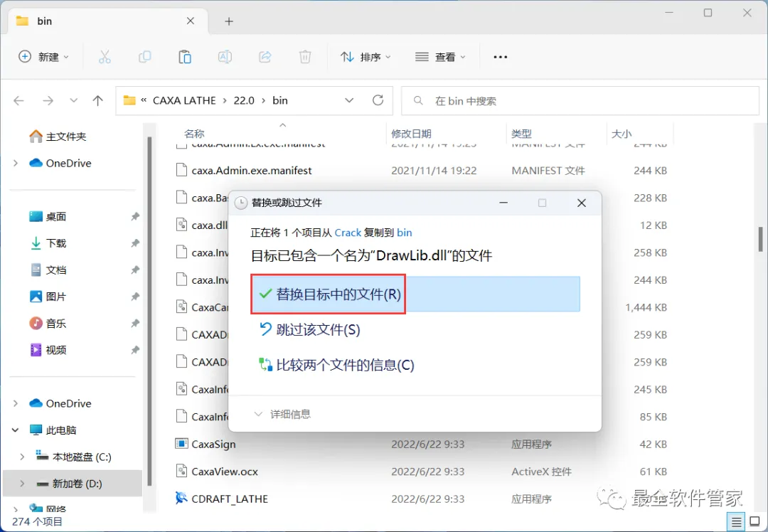Expand the address bar history dropdown
Screen dimensions: 768x532
tap(349, 100)
